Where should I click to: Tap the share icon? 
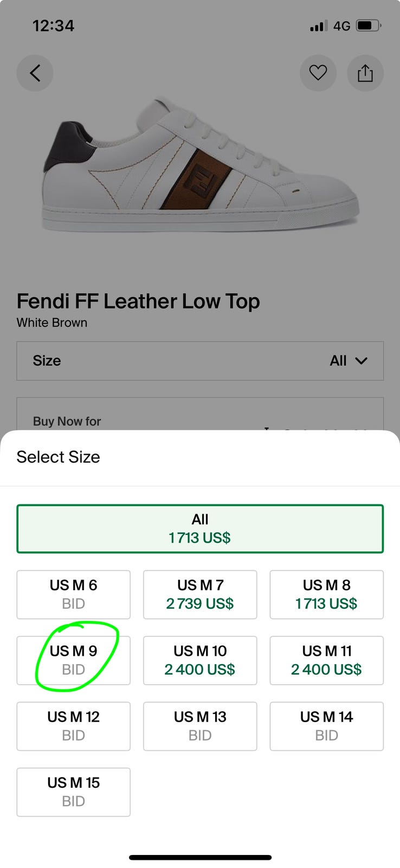coord(365,73)
